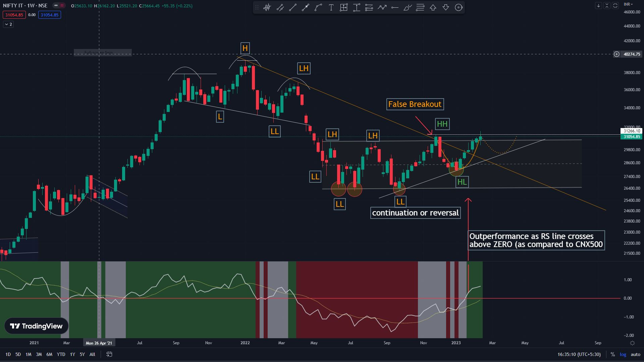Screen dimensions: 644x362
Task: Select the Fib retracement lines tool
Action: (x=369, y=7)
